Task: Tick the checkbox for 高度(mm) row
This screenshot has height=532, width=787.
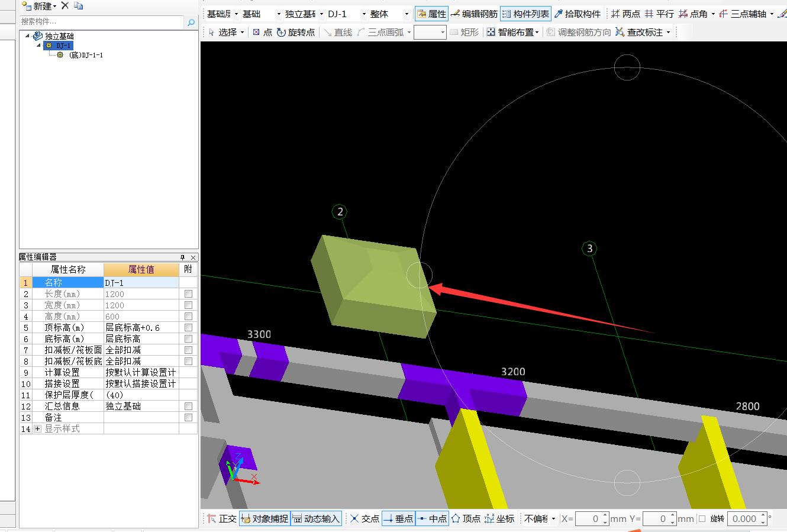Action: click(x=188, y=316)
